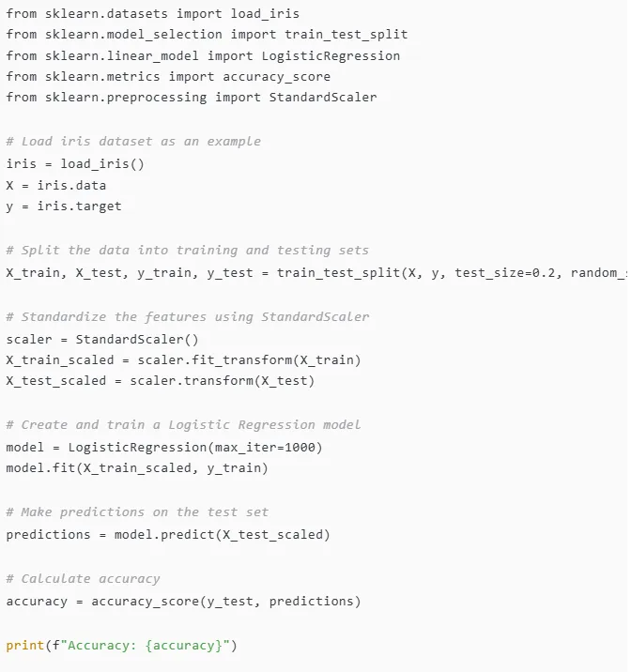
Task: Place cursor on train_test_split import line
Action: coord(207,35)
